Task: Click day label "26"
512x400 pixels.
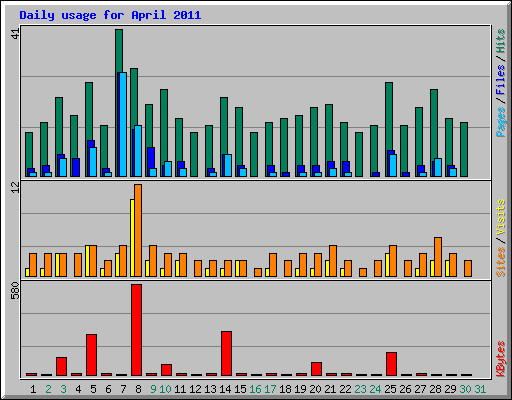Action: [x=405, y=389]
